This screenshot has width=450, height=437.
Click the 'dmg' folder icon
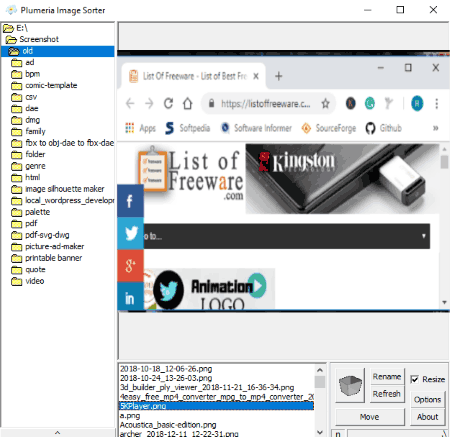(x=16, y=120)
